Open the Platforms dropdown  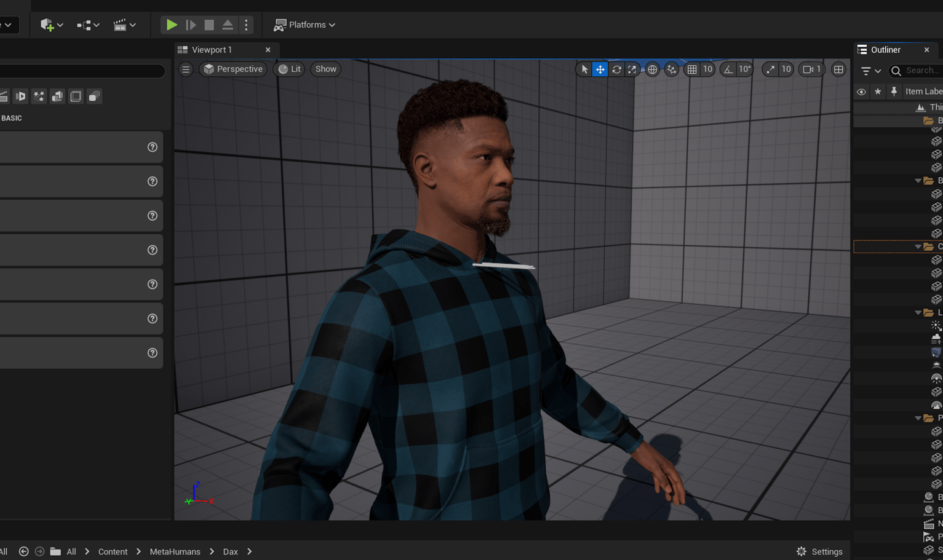pyautogui.click(x=304, y=25)
